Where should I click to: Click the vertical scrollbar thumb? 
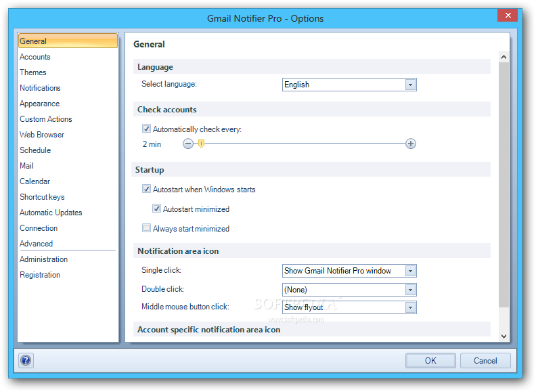[x=504, y=185]
